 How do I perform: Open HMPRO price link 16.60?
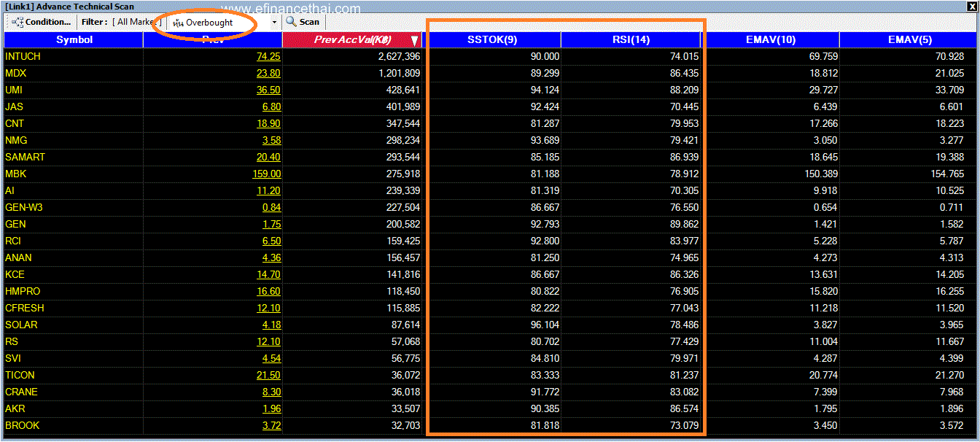268,291
